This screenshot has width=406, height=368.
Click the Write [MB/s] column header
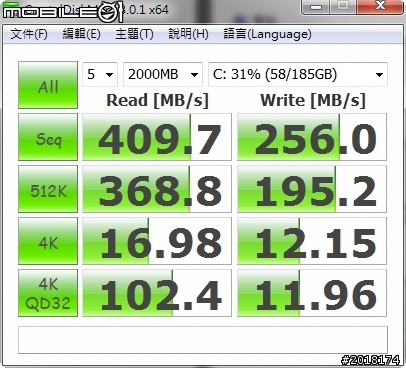click(313, 100)
